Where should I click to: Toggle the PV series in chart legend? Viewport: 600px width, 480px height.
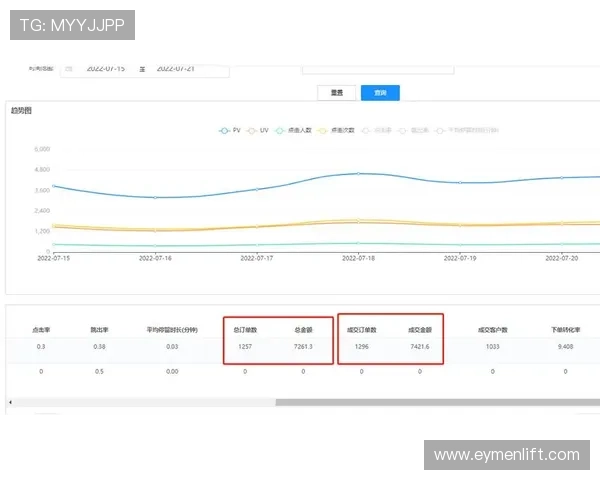point(230,131)
